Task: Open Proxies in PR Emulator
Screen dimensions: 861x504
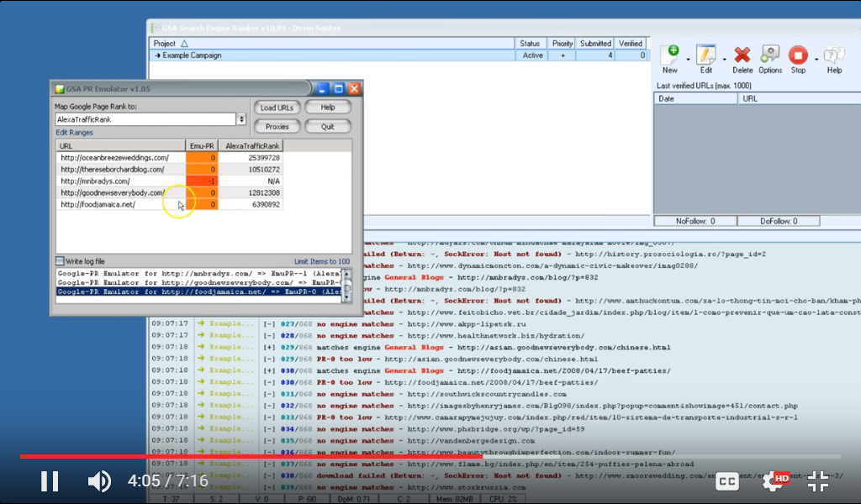Action: point(277,127)
